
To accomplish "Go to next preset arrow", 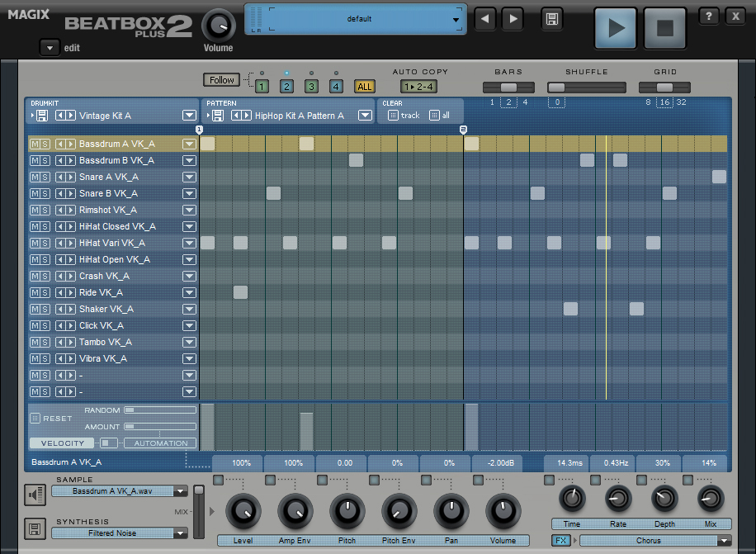I will coord(513,19).
